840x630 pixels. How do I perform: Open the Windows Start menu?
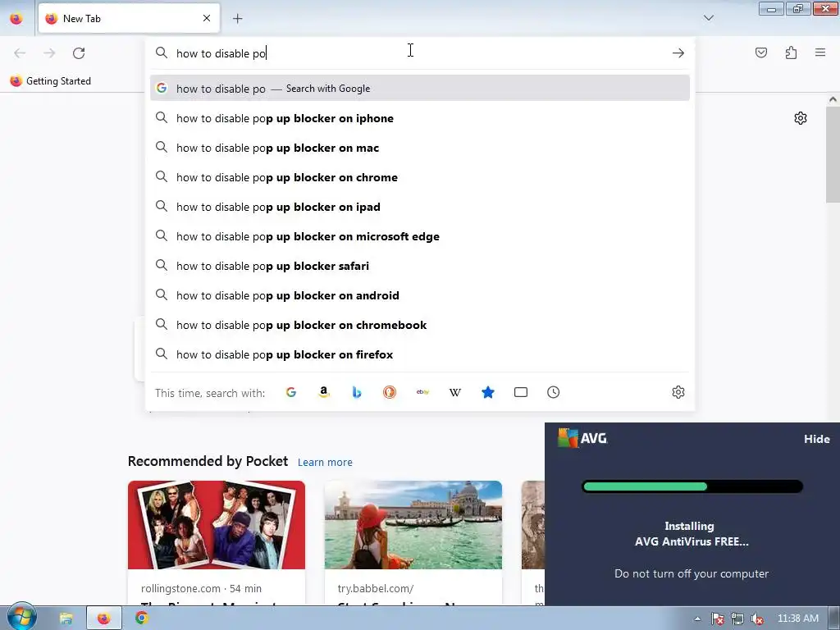pos(21,617)
